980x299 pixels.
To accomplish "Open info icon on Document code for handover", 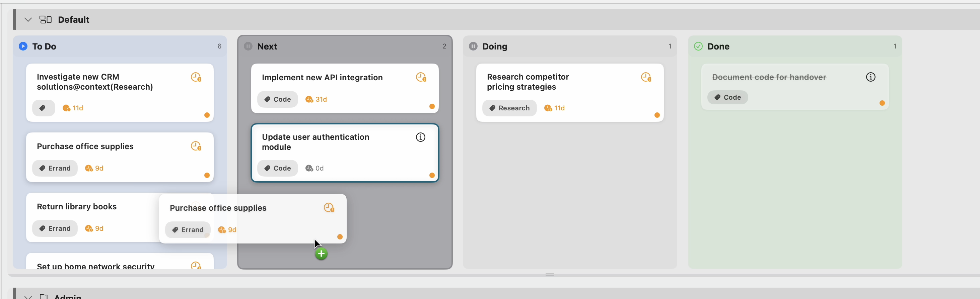I will point(871,77).
